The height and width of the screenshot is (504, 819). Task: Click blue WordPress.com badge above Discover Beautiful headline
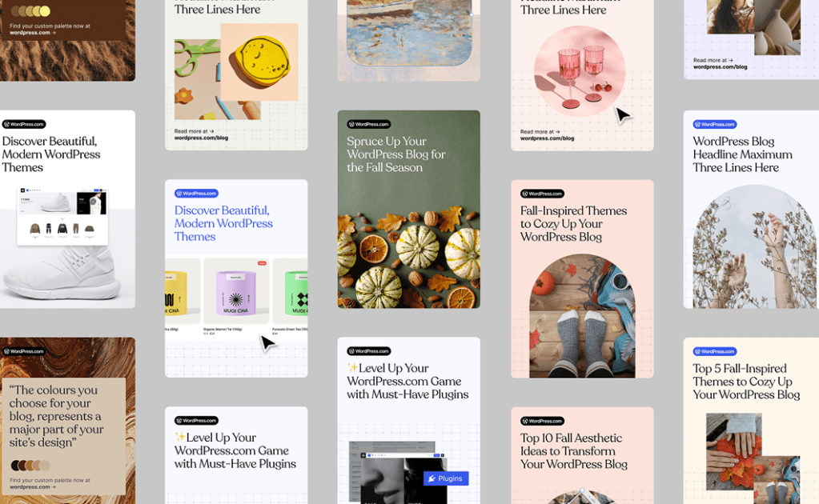[x=196, y=193]
